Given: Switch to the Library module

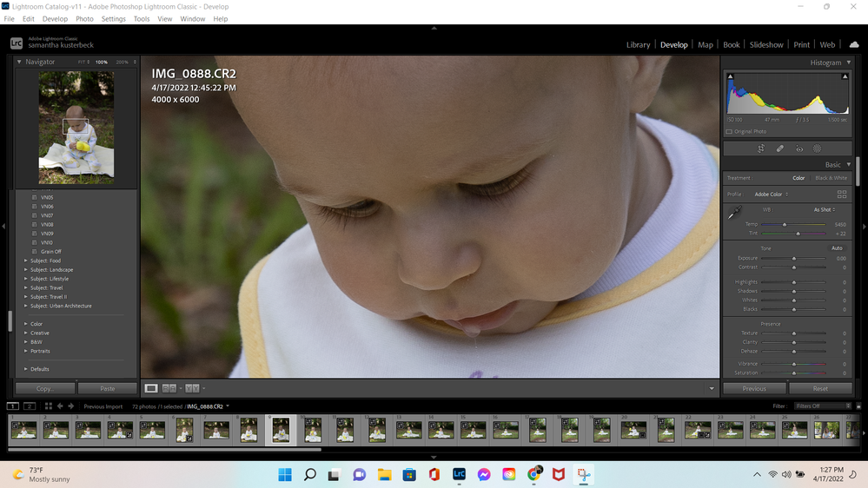Looking at the screenshot, I should pyautogui.click(x=638, y=45).
